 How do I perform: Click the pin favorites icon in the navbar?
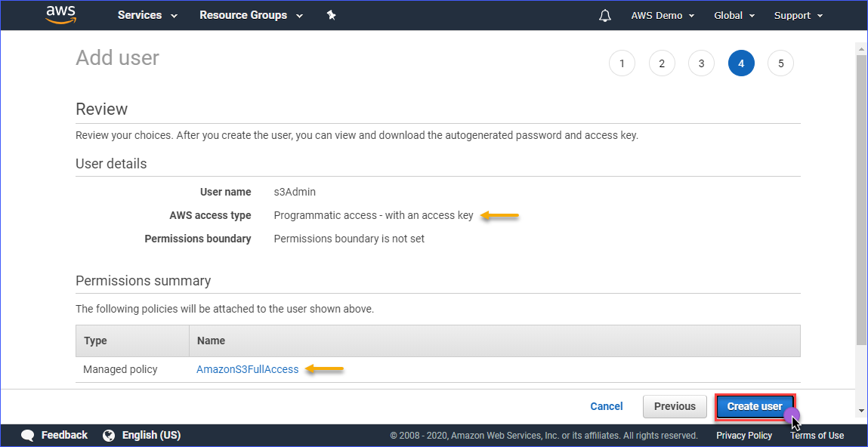(x=331, y=14)
